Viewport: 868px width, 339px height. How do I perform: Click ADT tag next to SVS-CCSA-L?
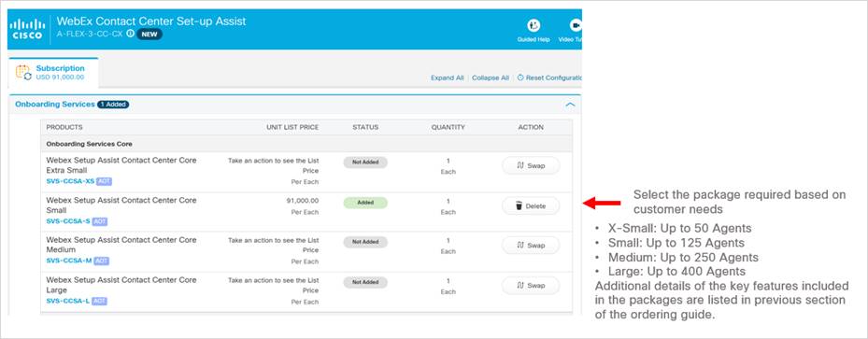[x=99, y=301]
